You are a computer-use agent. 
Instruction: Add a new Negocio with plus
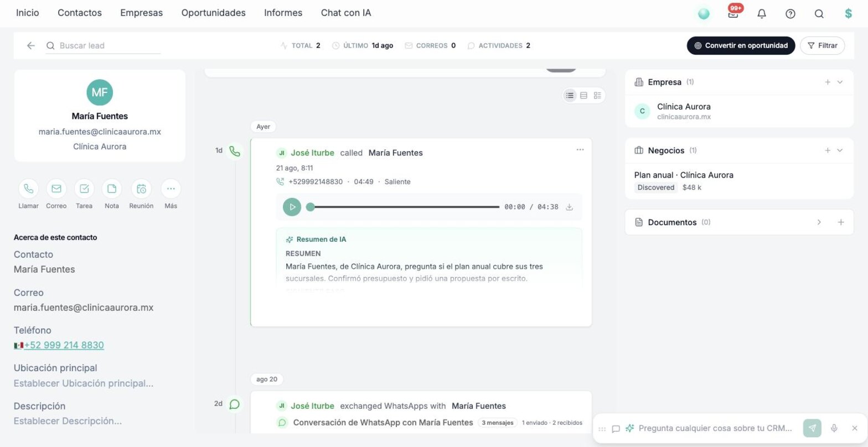click(828, 150)
